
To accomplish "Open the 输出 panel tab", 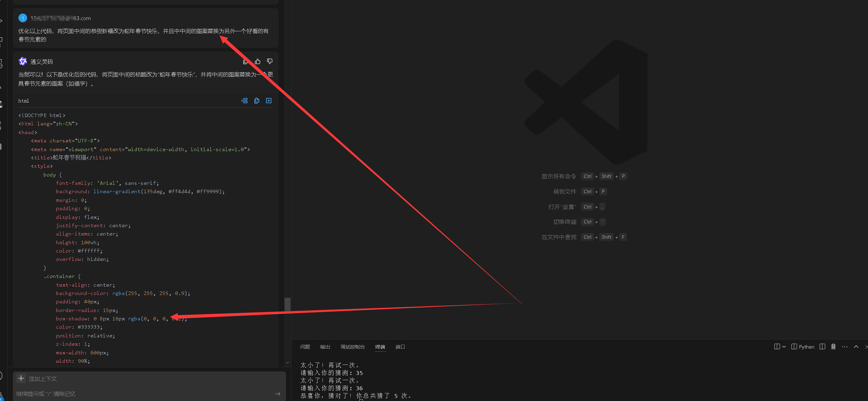I will pyautogui.click(x=325, y=347).
